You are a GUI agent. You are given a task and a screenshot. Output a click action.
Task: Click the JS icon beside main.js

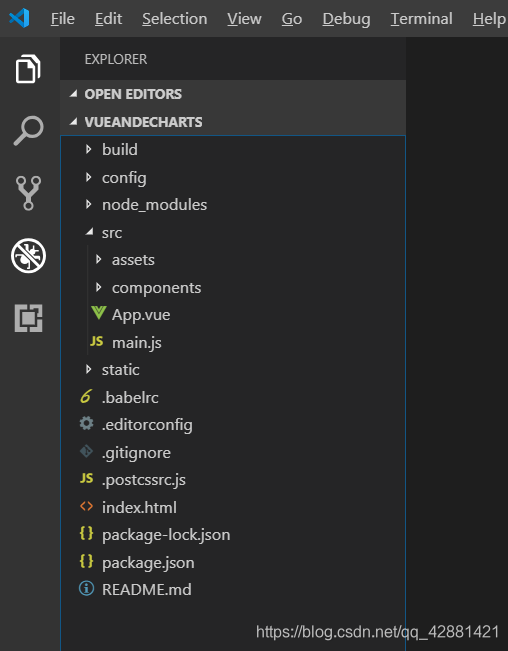pos(96,341)
